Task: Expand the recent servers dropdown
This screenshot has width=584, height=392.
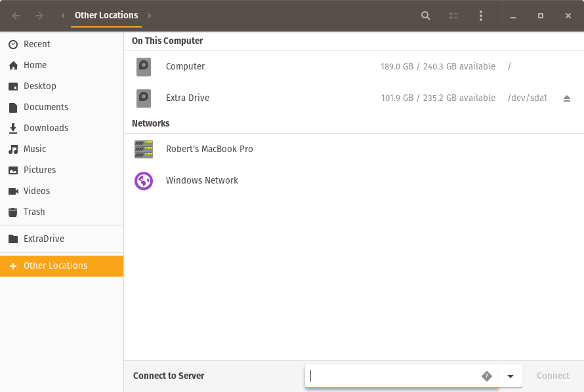Action: (x=511, y=376)
